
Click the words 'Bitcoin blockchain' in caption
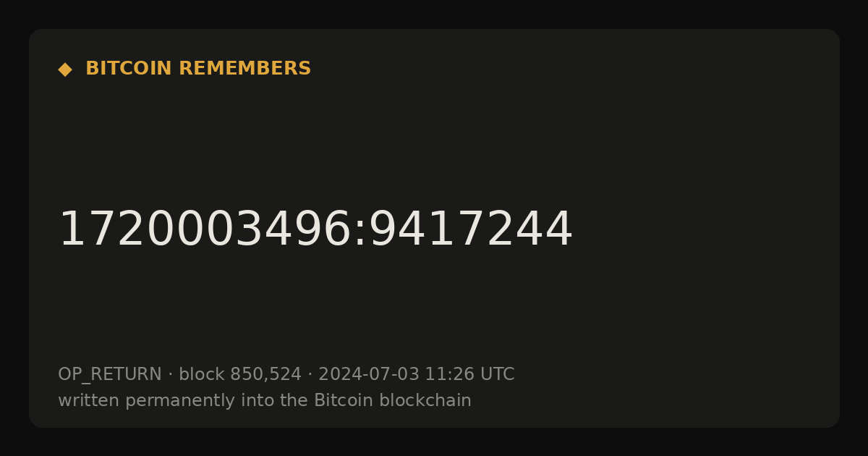click(393, 400)
